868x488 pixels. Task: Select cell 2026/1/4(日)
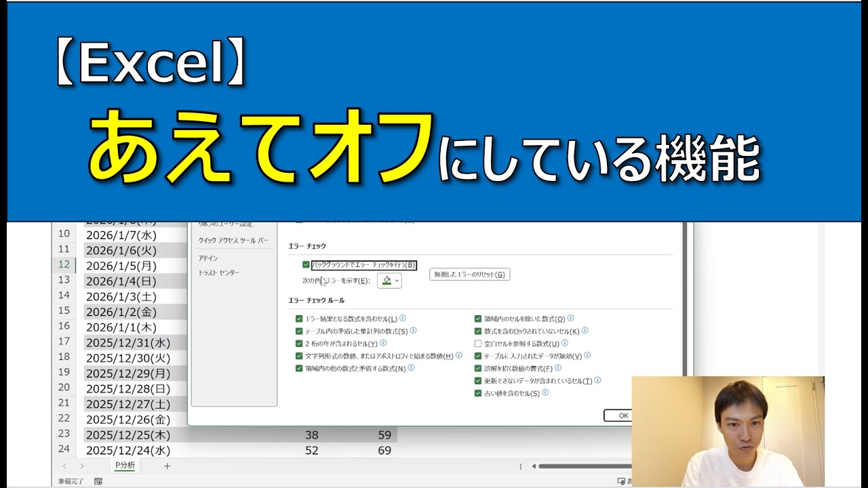(x=136, y=281)
